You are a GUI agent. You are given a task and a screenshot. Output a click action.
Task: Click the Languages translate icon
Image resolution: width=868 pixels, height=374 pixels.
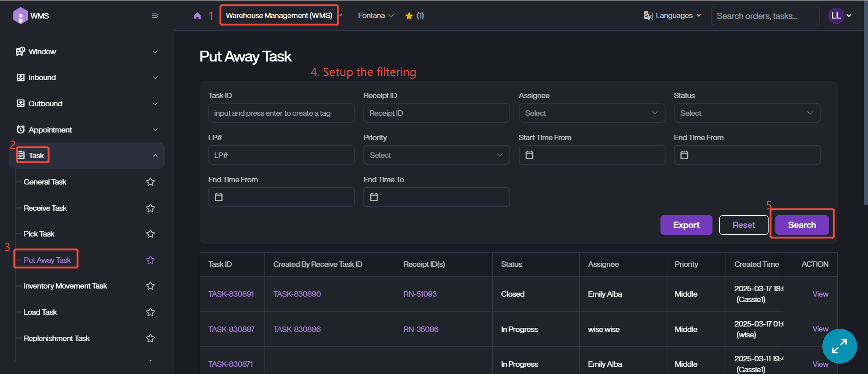[648, 16]
